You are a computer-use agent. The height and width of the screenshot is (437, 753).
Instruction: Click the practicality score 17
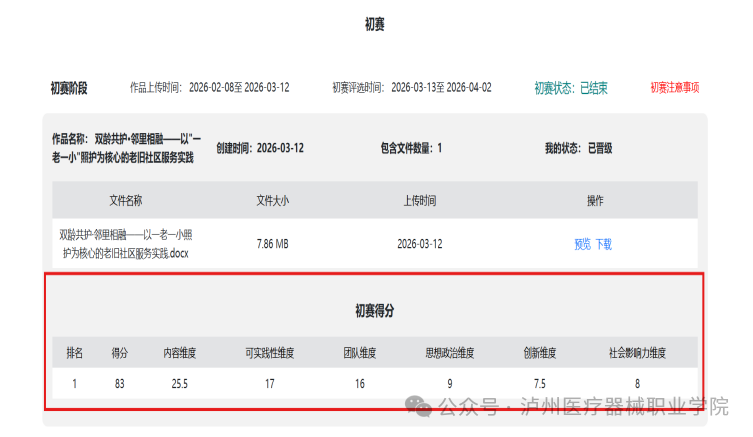click(x=269, y=384)
